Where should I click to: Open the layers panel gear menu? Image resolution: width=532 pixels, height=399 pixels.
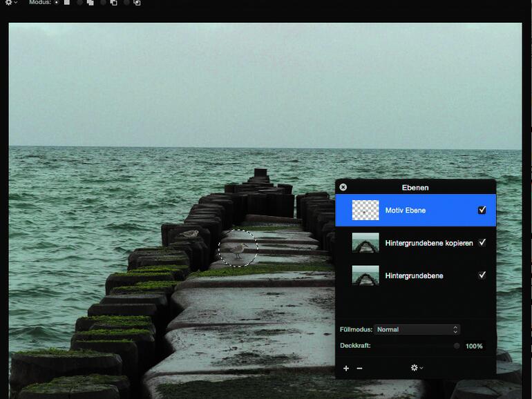click(x=417, y=368)
